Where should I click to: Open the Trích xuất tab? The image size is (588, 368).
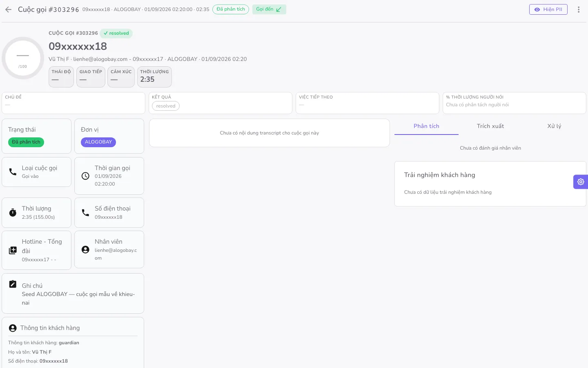point(490,126)
